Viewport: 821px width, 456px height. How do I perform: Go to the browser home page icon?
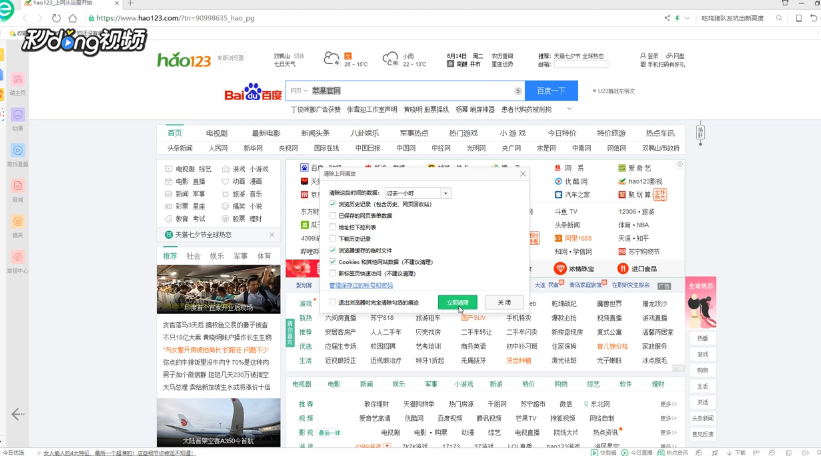(73, 18)
